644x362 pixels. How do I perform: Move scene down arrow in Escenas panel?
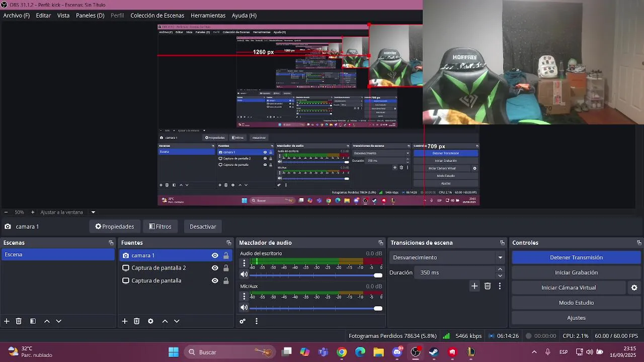pyautogui.click(x=58, y=321)
